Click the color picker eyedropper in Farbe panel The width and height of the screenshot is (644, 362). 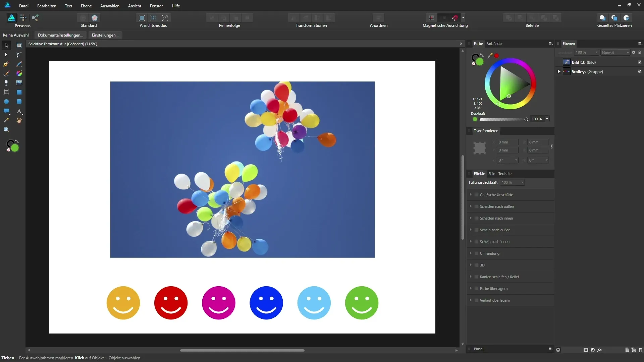click(490, 56)
